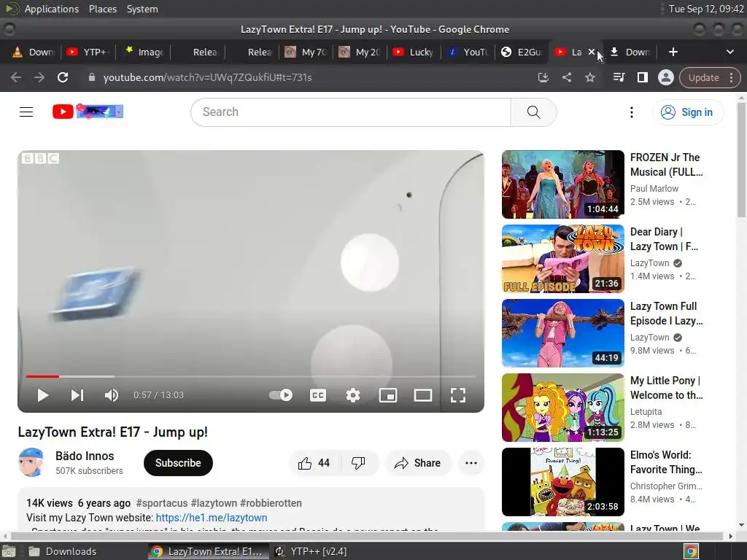This screenshot has height=560, width=747.
Task: Switch to theater mode icon
Action: click(x=423, y=395)
